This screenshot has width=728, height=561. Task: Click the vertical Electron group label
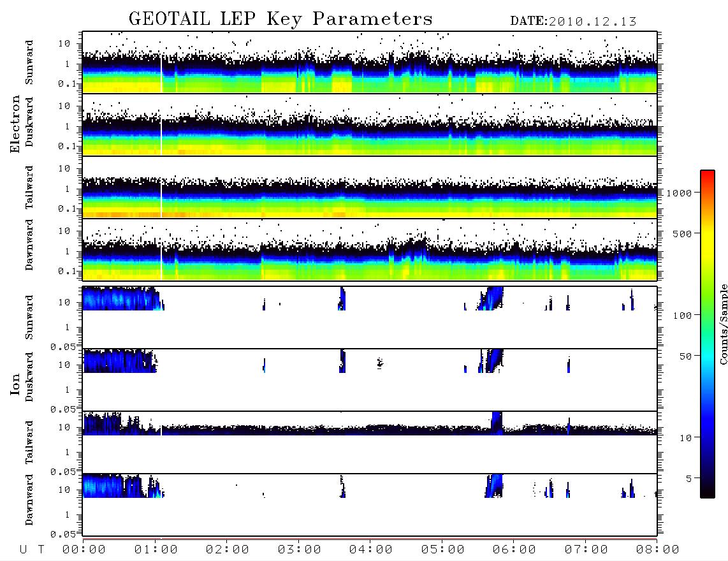tap(15, 124)
